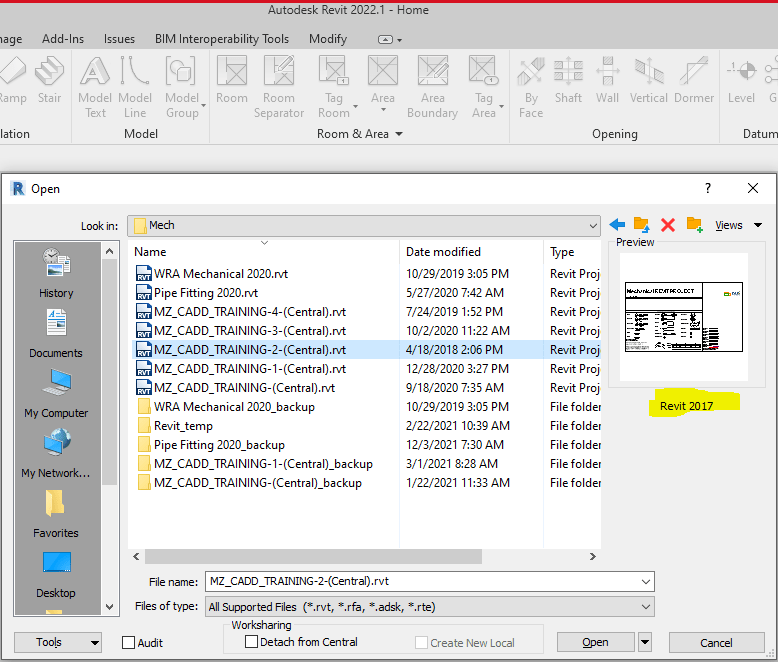Activate the Level datum tool
Viewport: 778px width, 662px height.
(741, 81)
